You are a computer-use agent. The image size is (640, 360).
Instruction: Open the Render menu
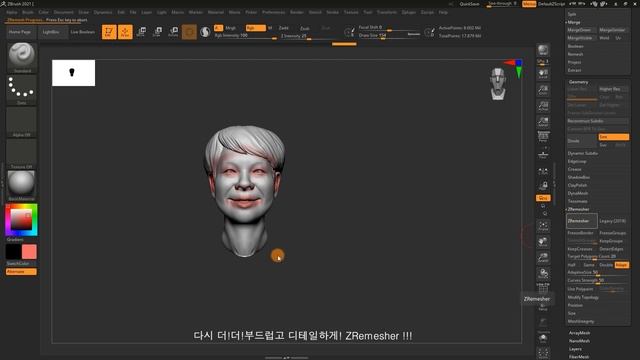click(297, 12)
